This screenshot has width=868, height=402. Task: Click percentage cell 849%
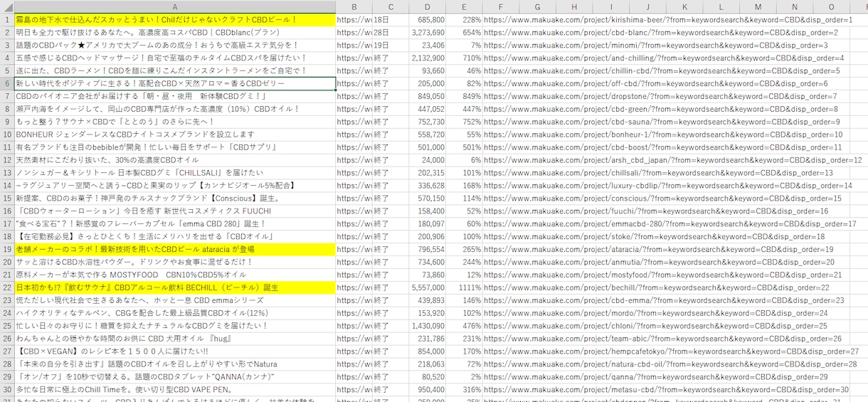coord(465,96)
